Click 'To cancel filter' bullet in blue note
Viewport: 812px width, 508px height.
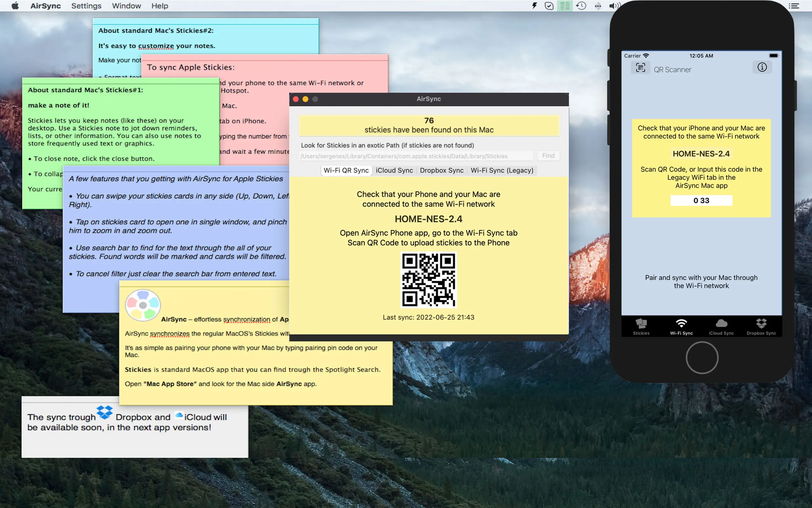point(173,274)
